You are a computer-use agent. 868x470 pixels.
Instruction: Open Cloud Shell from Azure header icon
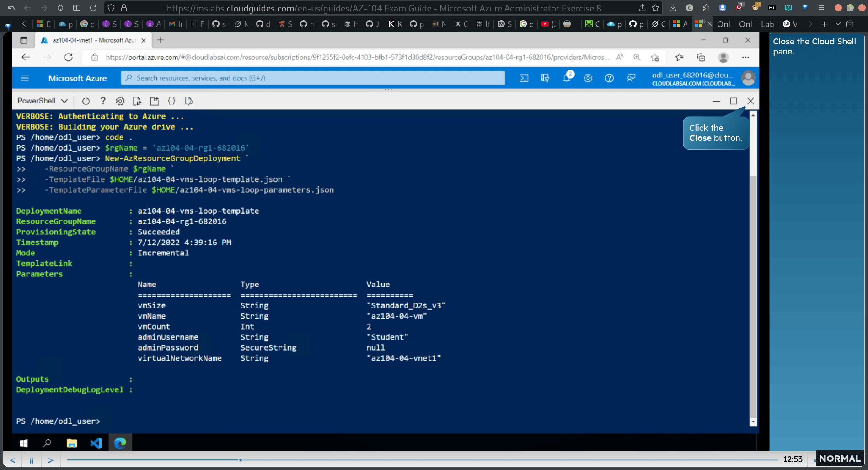pos(524,78)
